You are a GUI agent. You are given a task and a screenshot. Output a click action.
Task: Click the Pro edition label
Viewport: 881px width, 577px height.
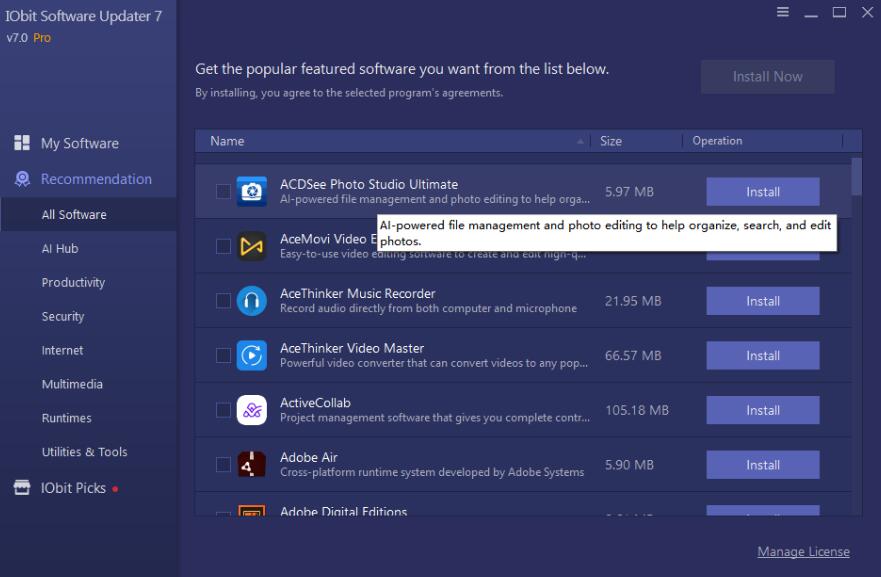(42, 38)
